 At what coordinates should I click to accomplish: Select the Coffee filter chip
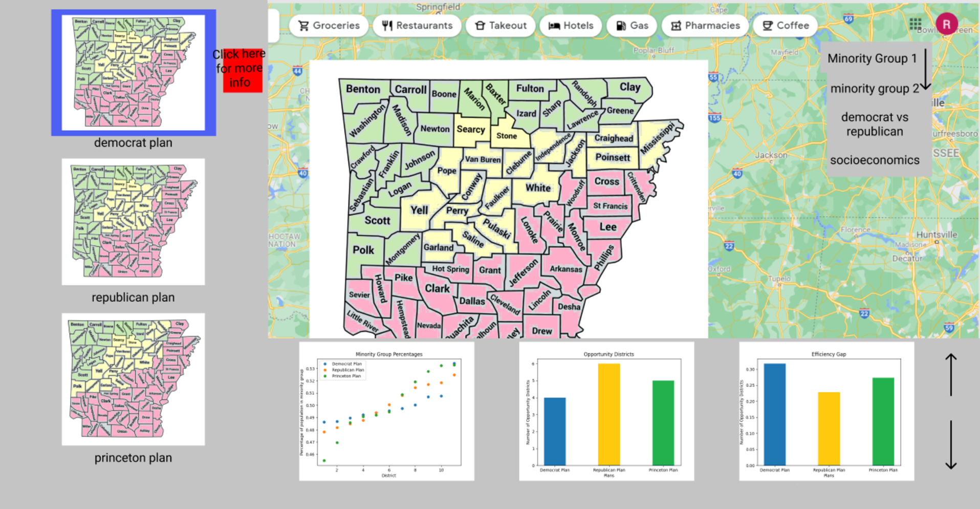(x=785, y=26)
